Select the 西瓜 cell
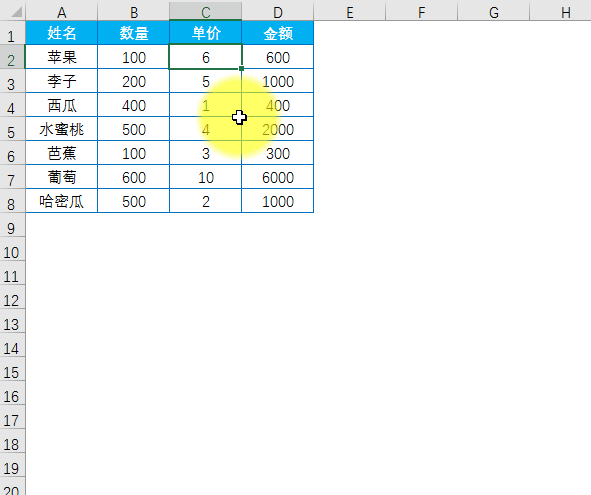This screenshot has height=495, width=591. coord(61,105)
